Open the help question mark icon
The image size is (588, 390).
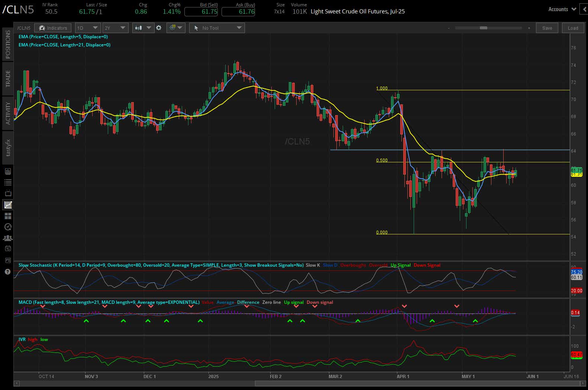(7, 272)
